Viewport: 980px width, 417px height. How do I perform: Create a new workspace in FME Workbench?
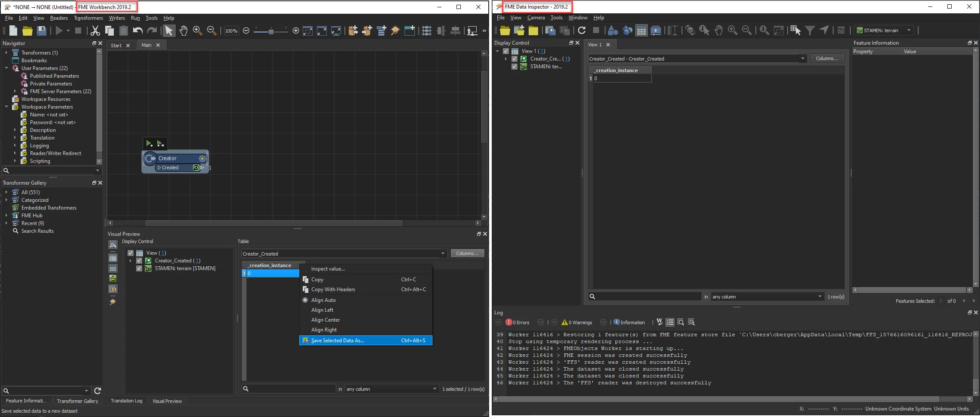[13, 30]
